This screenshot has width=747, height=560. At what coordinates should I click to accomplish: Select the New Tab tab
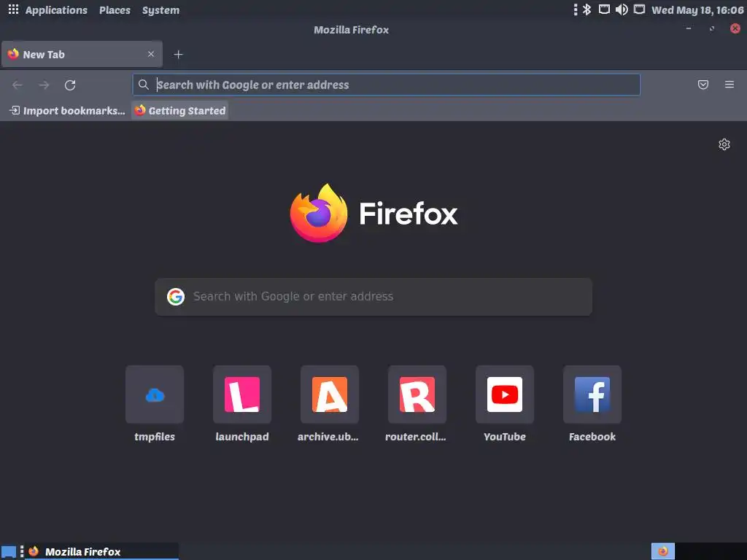tap(82, 54)
